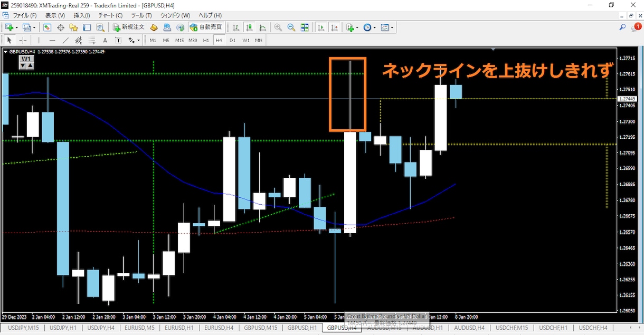Expand the new chart dropdown arrow
This screenshot has height=335, width=644.
coord(17,27)
